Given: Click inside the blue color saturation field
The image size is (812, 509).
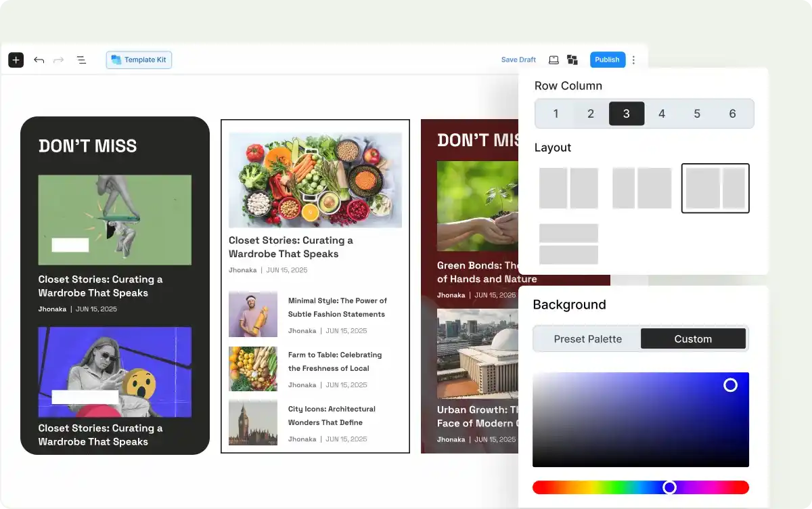Looking at the screenshot, I should 640,420.
